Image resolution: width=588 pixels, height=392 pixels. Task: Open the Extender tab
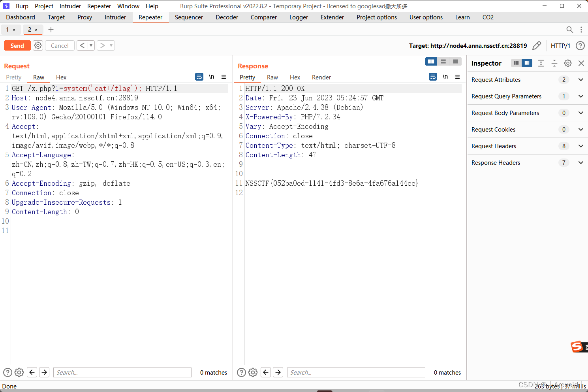332,17
